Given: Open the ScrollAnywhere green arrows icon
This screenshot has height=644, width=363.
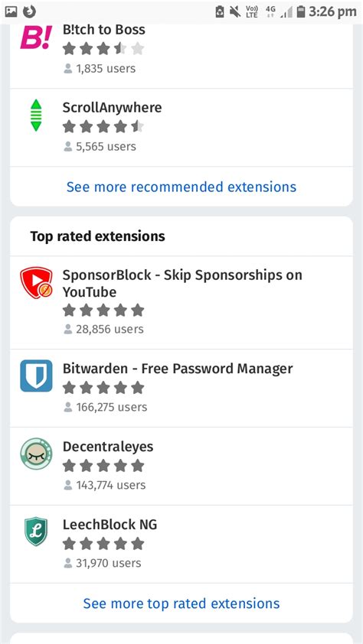Looking at the screenshot, I should (x=36, y=115).
